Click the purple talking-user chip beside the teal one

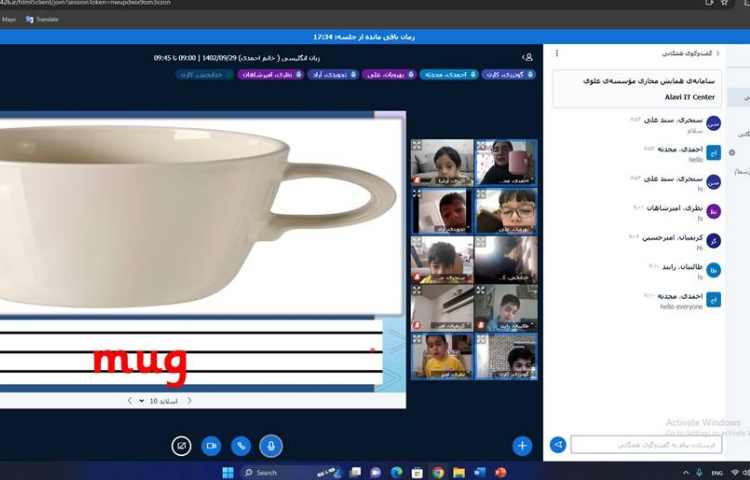[389, 75]
